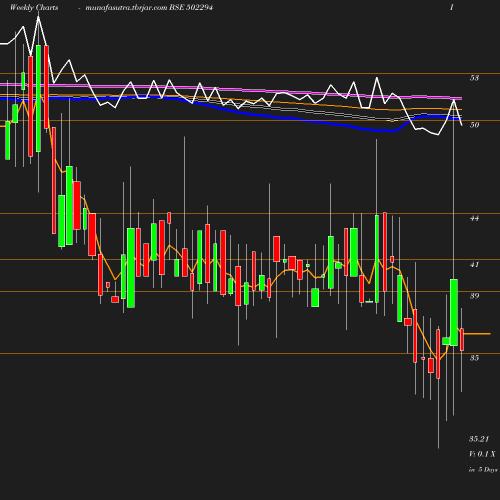Click the munafasutra.tbrjar.com BSE 502294 label
The image size is (500, 500).
point(149,8)
